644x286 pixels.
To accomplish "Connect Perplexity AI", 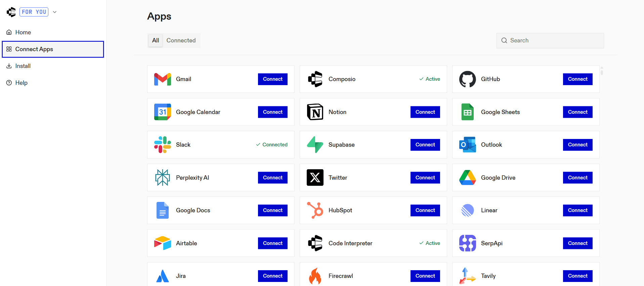I will coord(273,178).
